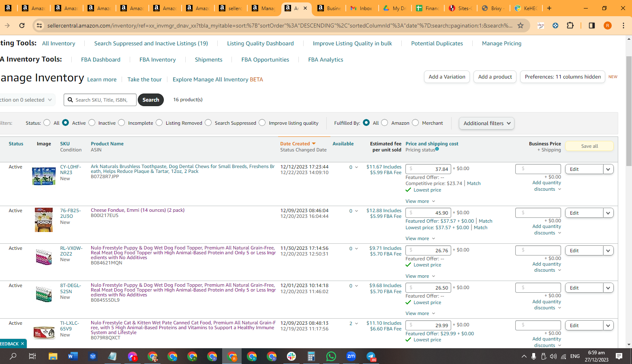Open the Action on 0 selected dropdown

coord(27,100)
